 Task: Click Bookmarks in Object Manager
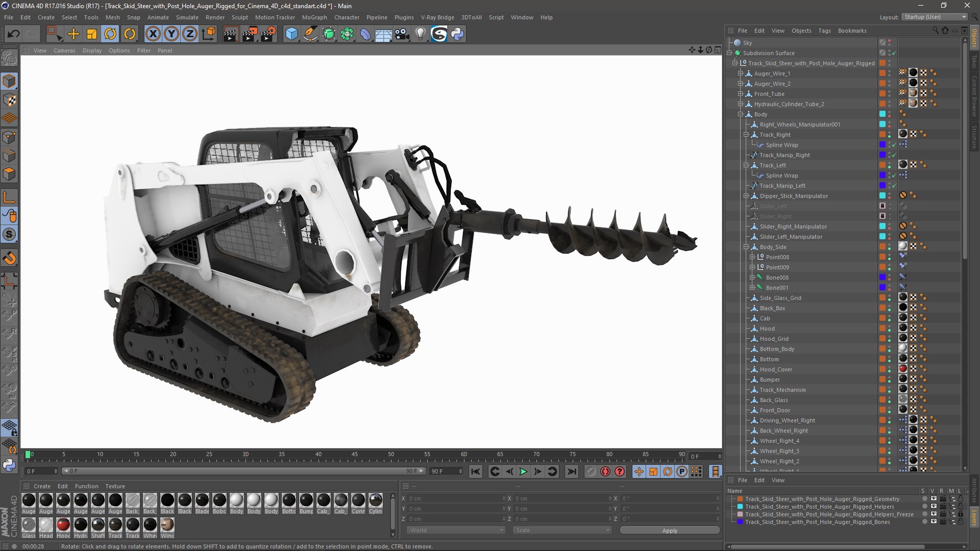tap(852, 31)
